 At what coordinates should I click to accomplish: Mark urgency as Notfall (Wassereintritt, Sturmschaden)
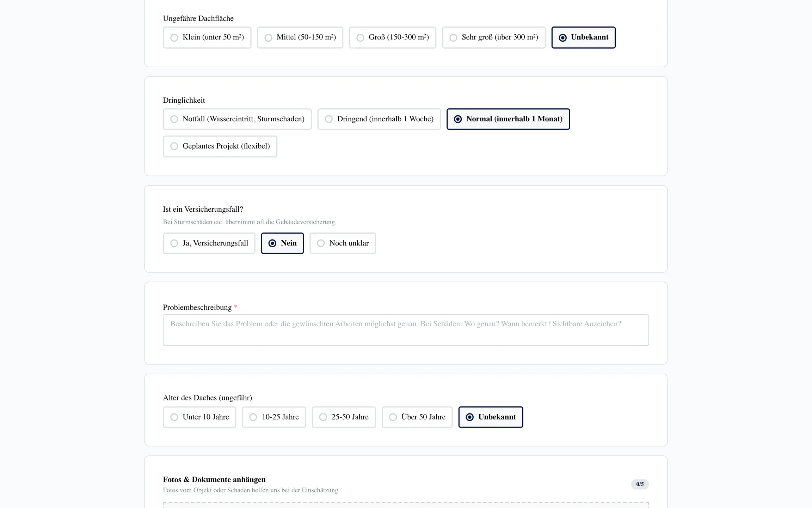[x=237, y=119]
